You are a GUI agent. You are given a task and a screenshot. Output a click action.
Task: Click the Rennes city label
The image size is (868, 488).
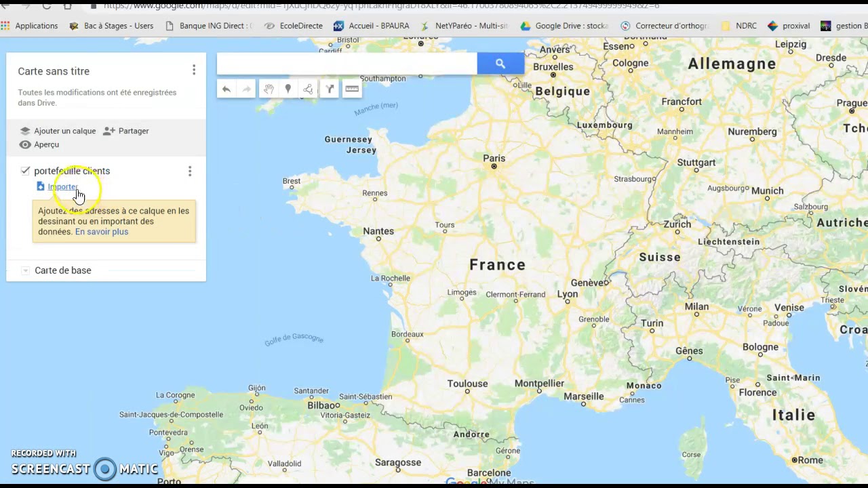pos(375,193)
